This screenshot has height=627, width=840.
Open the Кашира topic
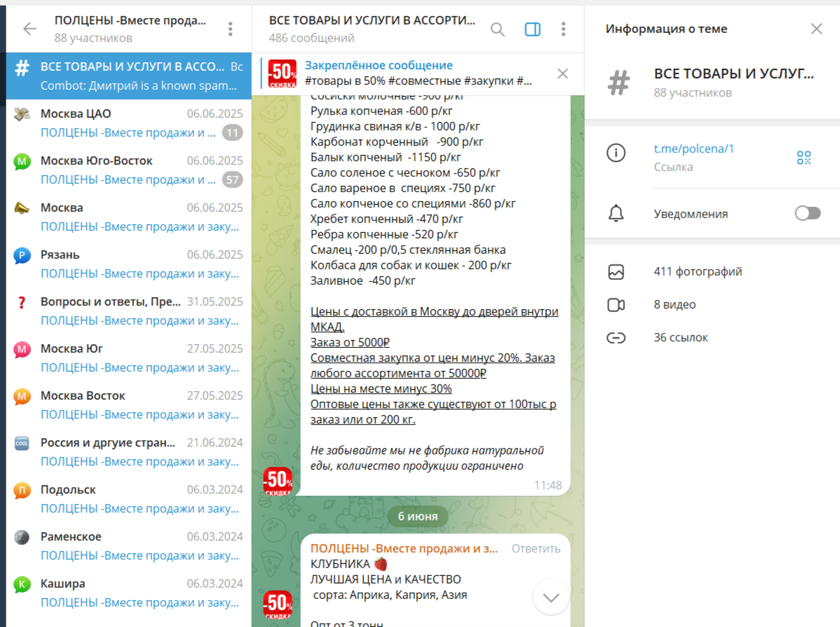coord(128,593)
